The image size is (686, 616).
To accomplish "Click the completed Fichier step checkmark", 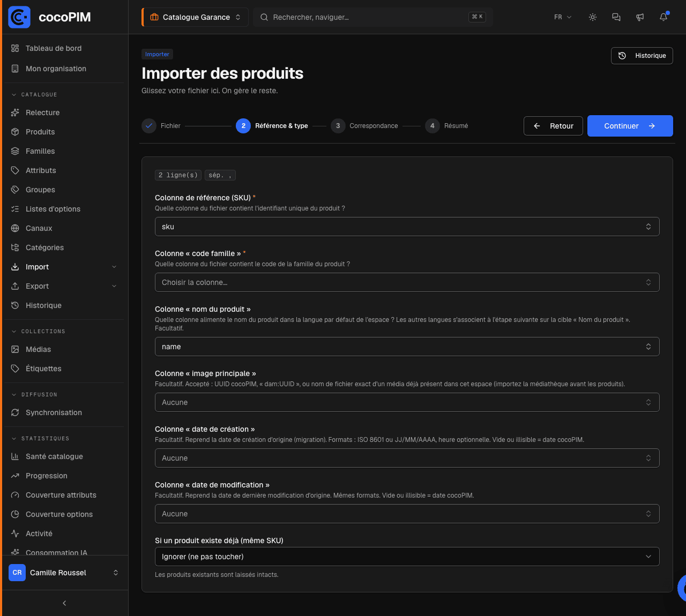I will 149,126.
